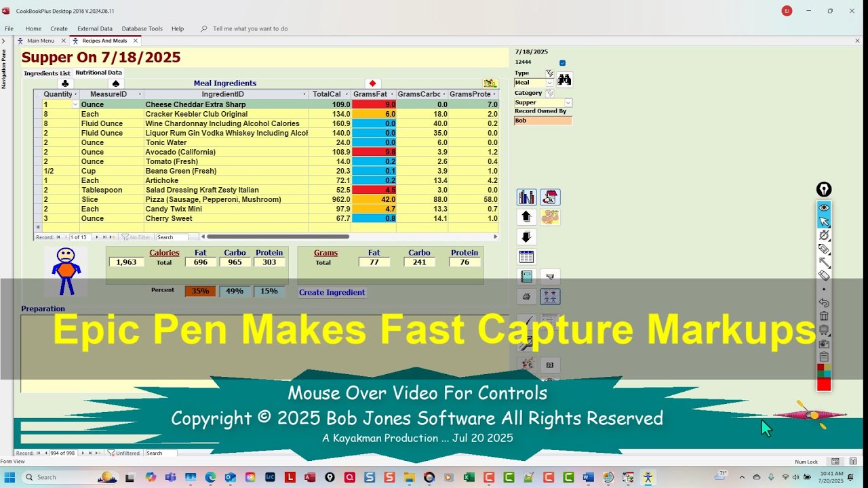Click the club suit icon above Quantity
Screen dimensions: 868x488
point(65,83)
